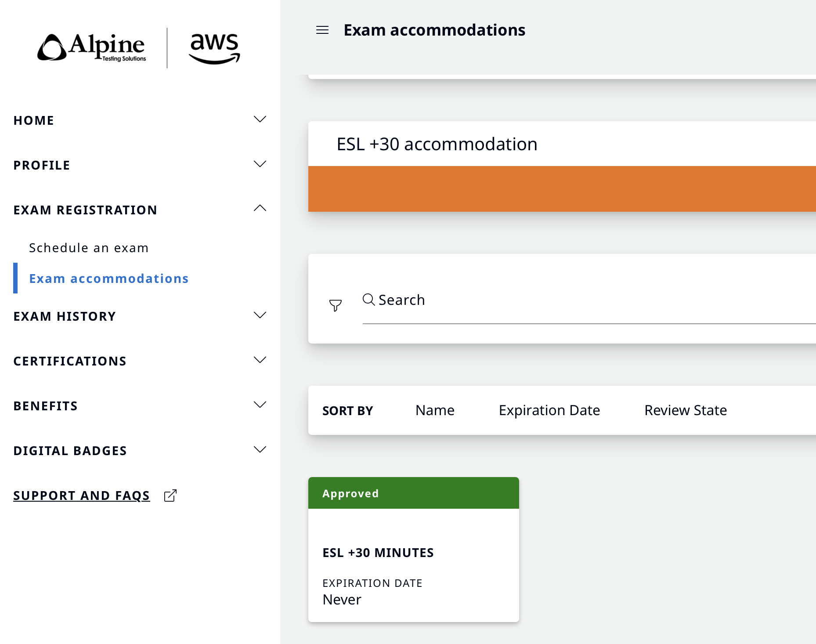
Task: Open Support and FAQs link
Action: [82, 496]
